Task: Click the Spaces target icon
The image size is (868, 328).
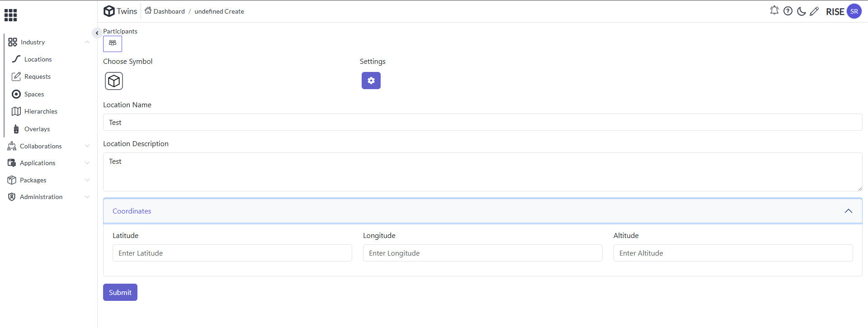Action: pos(16,94)
